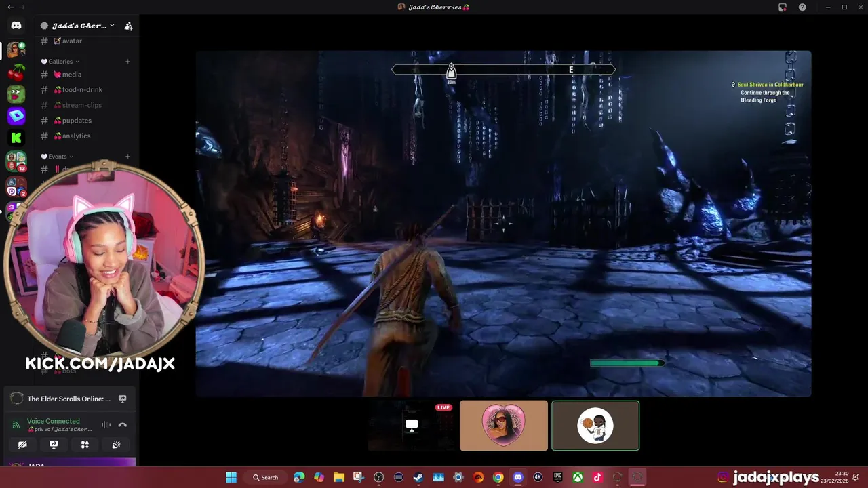The height and width of the screenshot is (488, 868).
Task: Select the pink heart avatar participant tile
Action: point(504,426)
